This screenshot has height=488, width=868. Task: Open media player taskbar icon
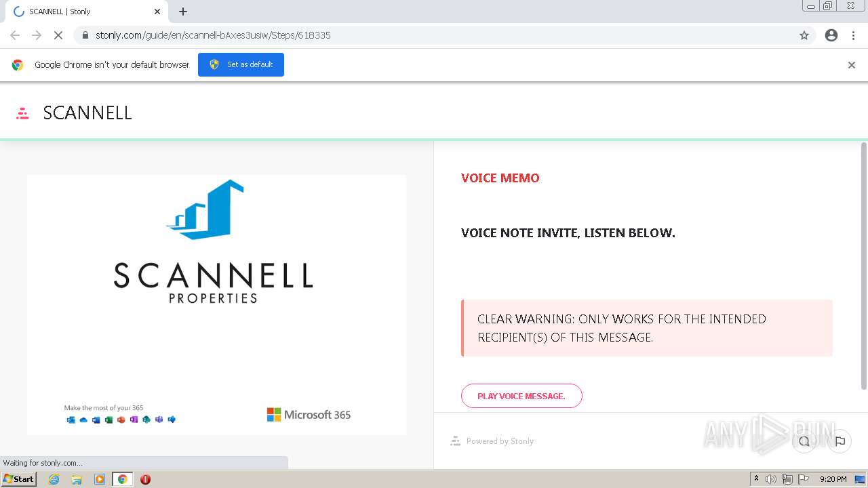click(x=100, y=479)
